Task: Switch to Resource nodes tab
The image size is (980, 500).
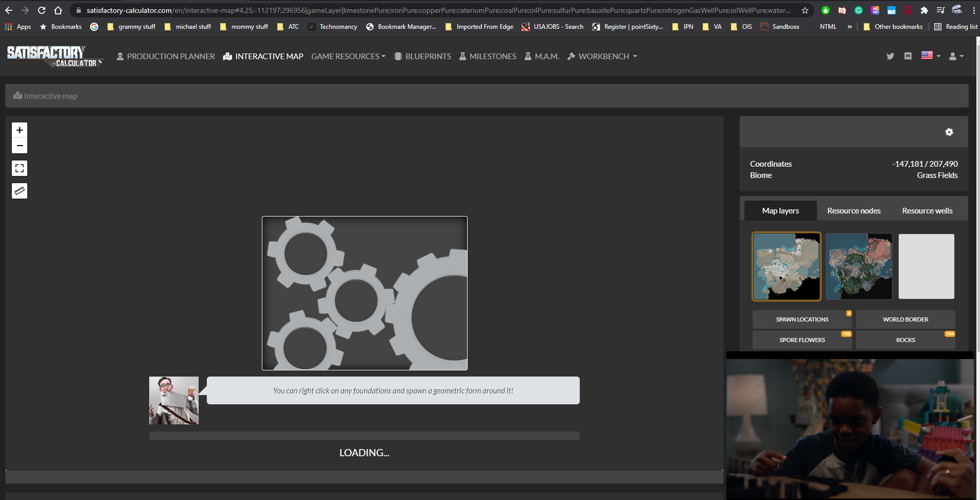Action: click(x=853, y=211)
